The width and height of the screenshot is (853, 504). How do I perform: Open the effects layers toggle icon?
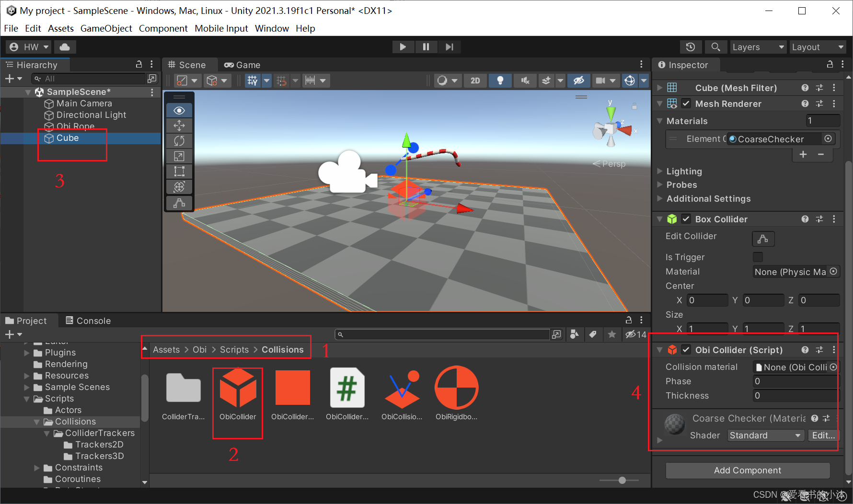pyautogui.click(x=546, y=80)
